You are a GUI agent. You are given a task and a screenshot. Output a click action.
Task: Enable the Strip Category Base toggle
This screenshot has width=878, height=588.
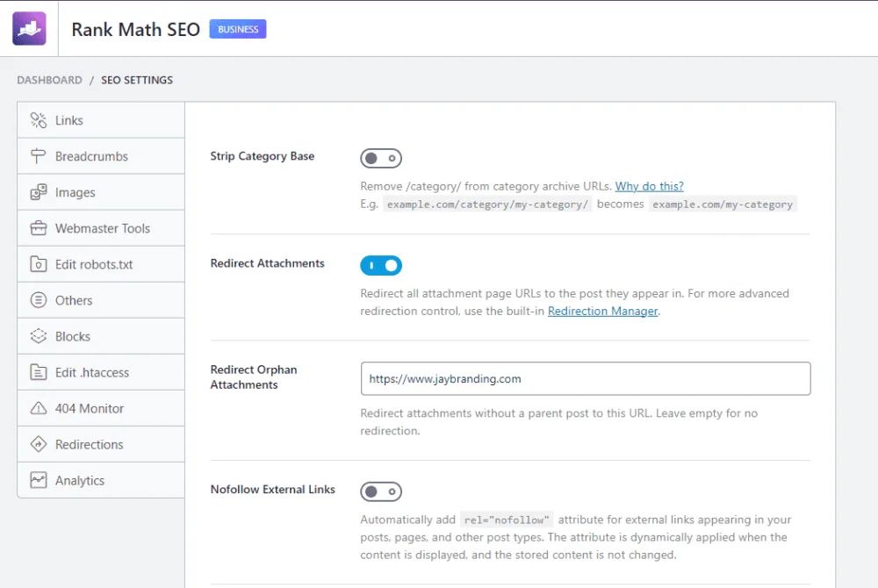(381, 158)
